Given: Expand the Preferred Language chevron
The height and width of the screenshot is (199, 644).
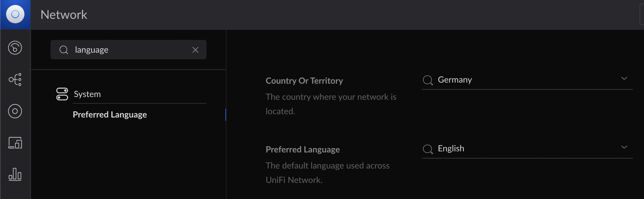Looking at the screenshot, I should (x=624, y=147).
